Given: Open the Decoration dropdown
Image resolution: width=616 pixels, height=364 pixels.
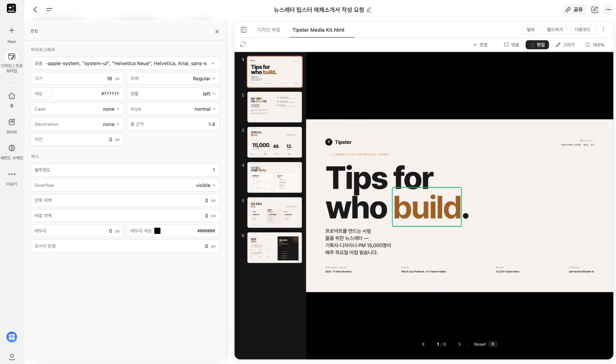Looking at the screenshot, I should click(x=77, y=124).
